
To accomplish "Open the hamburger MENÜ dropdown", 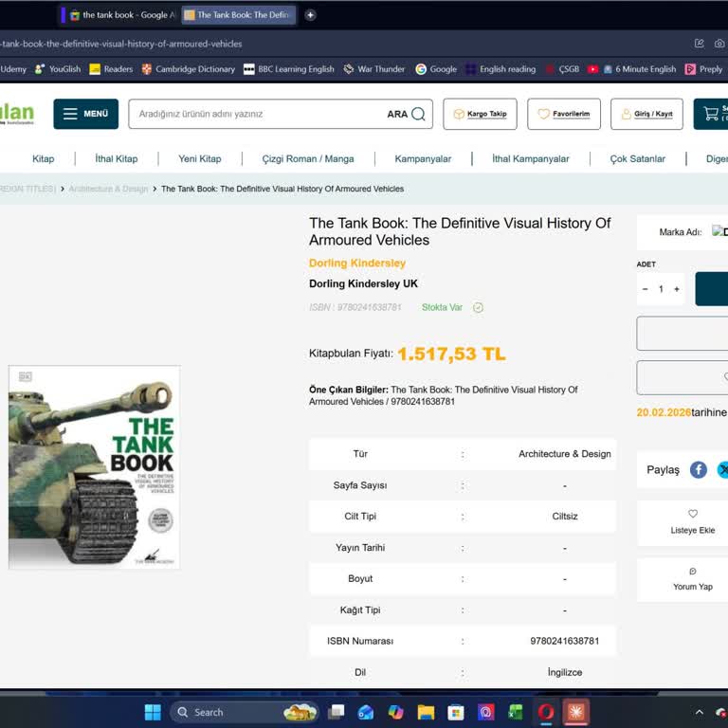I will [85, 114].
